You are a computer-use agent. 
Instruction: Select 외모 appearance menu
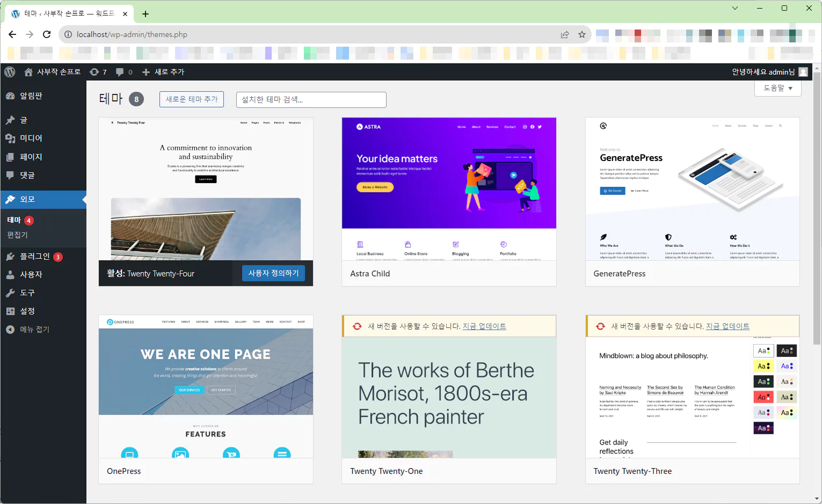pyautogui.click(x=43, y=200)
